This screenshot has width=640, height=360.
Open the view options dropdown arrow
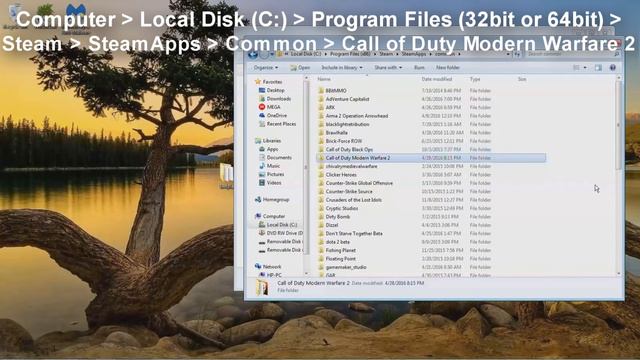[585, 68]
